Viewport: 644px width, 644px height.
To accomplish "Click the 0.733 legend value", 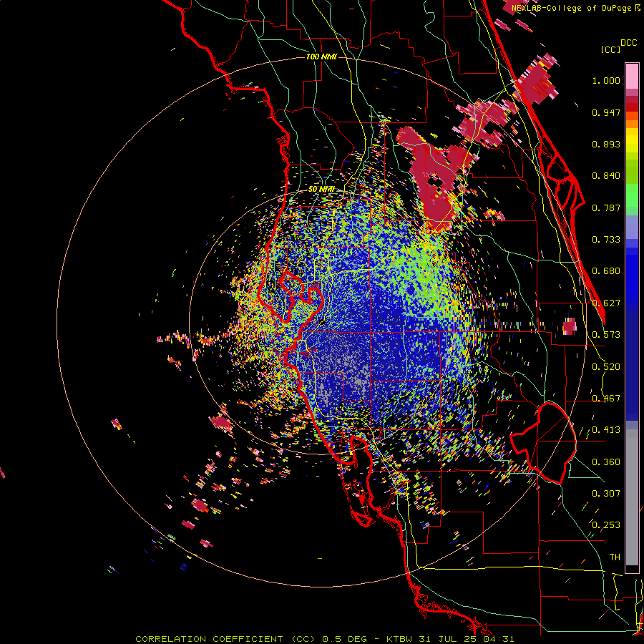I will 606,240.
